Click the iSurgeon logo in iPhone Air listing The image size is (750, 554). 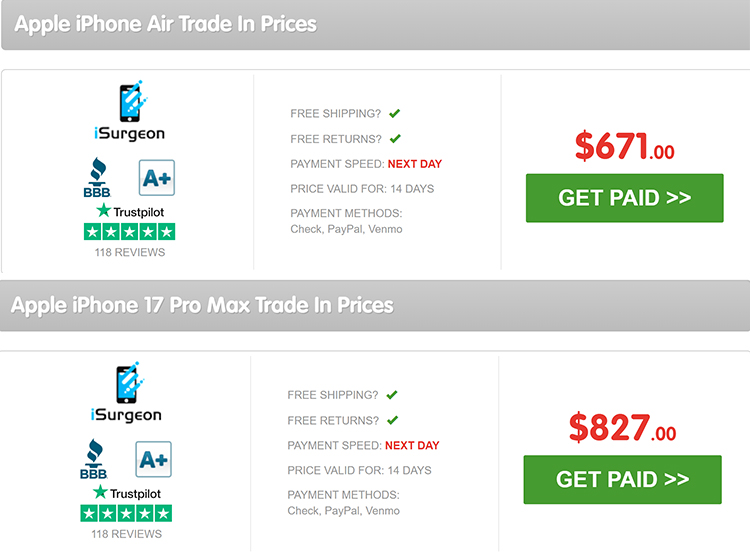[x=127, y=113]
